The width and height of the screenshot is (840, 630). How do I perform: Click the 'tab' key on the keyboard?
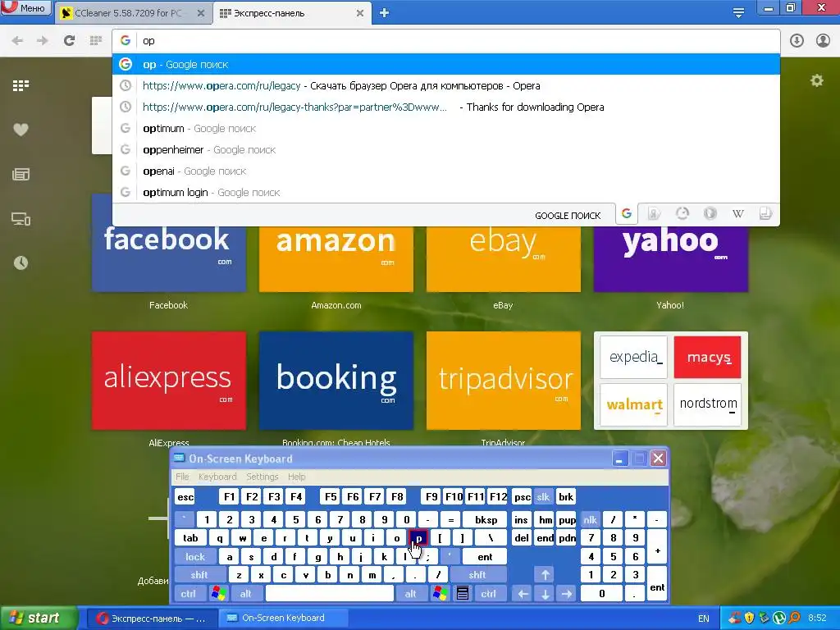click(x=190, y=538)
